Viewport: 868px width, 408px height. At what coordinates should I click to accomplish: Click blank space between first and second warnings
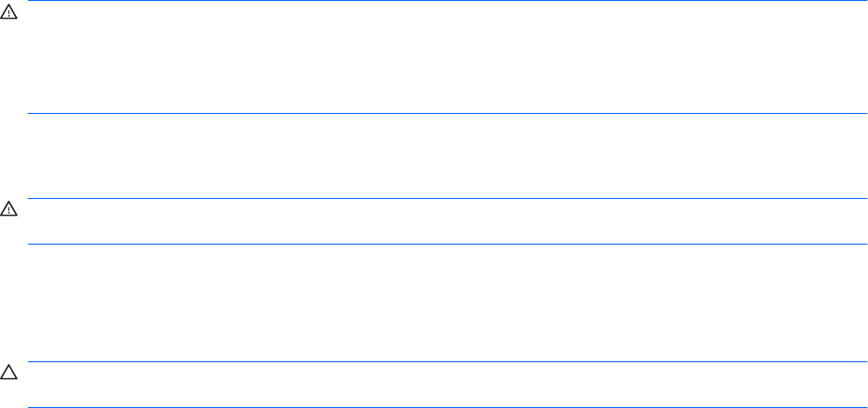pos(446,156)
